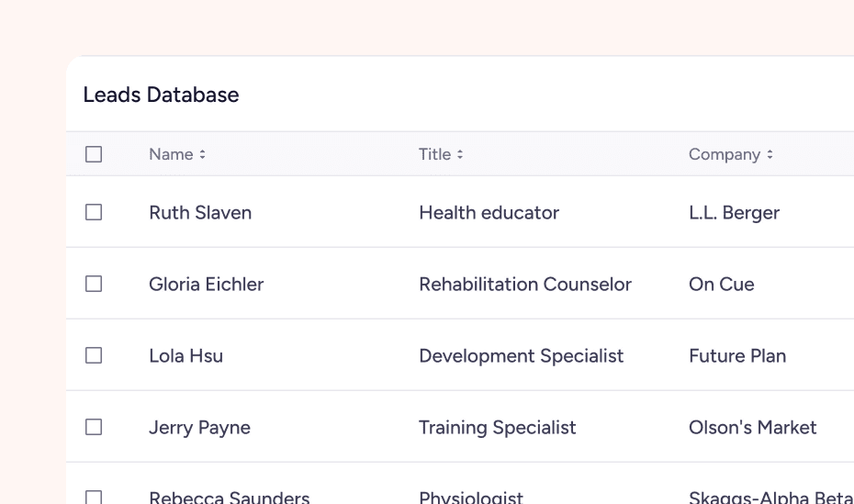Sort by the Title column header
This screenshot has height=504, width=854.
[x=434, y=154]
